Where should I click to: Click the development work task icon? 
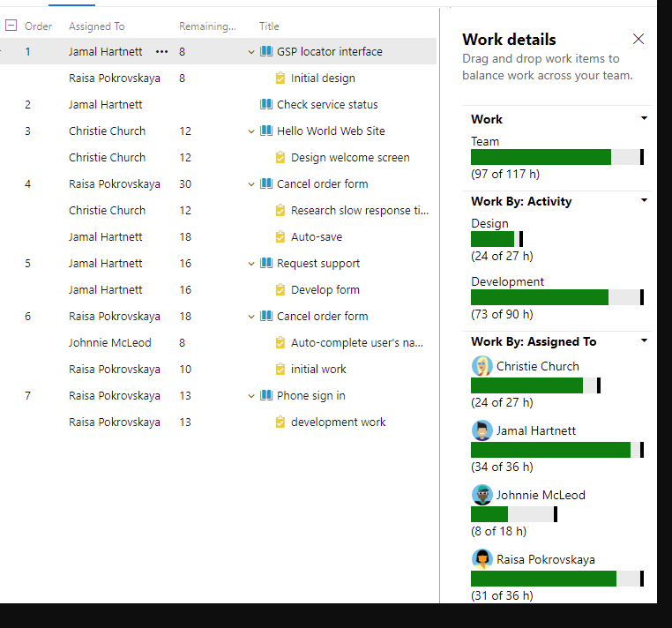pyautogui.click(x=280, y=422)
